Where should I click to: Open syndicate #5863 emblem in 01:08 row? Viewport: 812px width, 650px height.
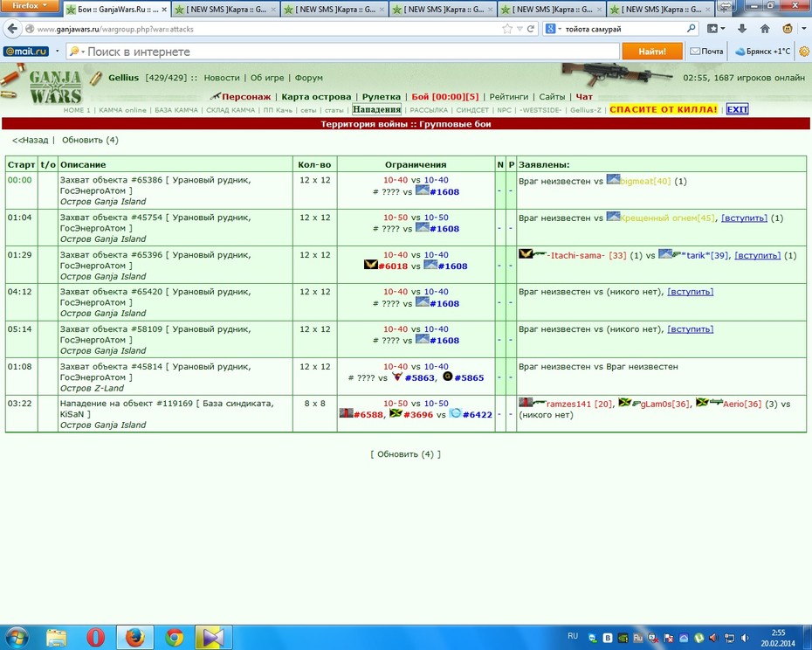397,377
